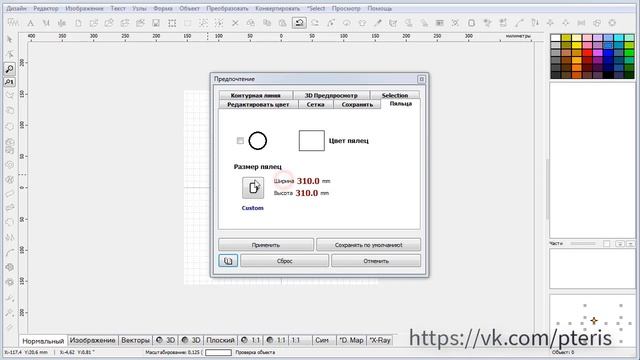Open the Изображение menu
640x360 pixels.
[84, 9]
